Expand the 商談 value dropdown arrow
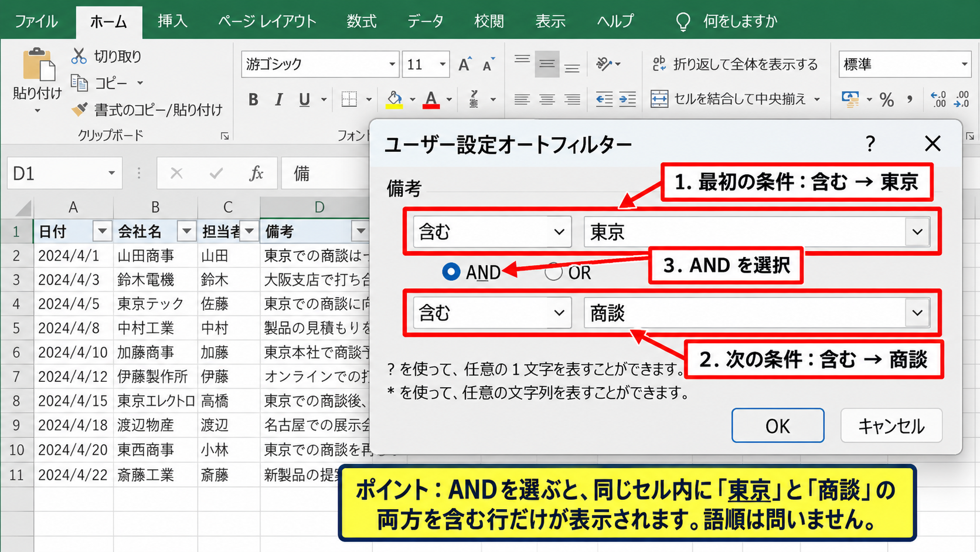The image size is (980, 552). point(917,313)
